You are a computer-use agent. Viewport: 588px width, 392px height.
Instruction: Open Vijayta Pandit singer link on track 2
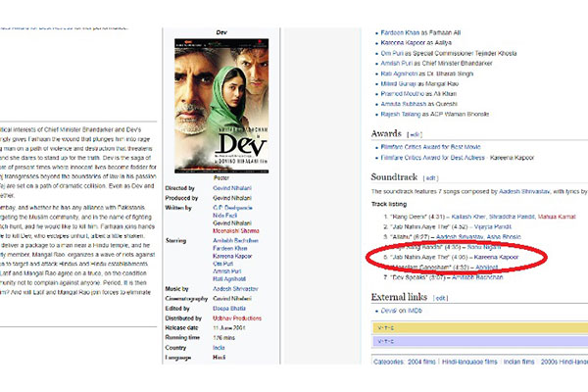click(493, 226)
